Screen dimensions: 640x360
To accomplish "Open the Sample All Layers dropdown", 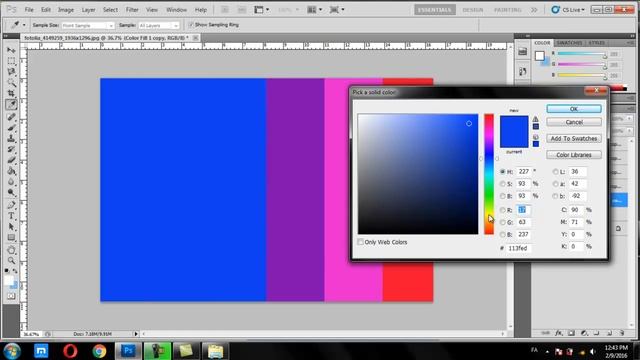I will [159, 25].
